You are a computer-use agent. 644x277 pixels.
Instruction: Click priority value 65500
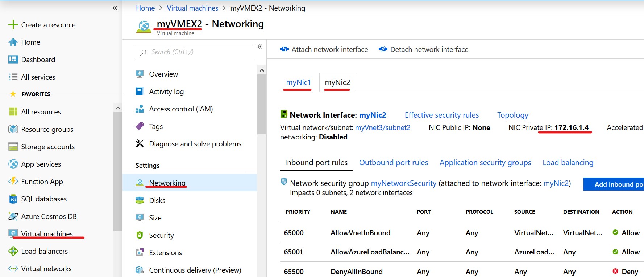point(294,272)
